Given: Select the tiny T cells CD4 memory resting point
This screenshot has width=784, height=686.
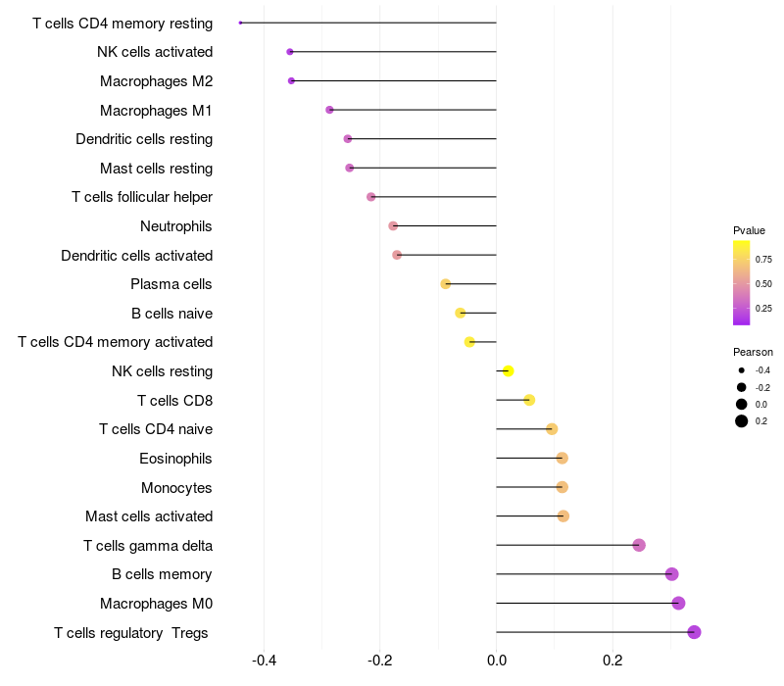Looking at the screenshot, I should (240, 23).
